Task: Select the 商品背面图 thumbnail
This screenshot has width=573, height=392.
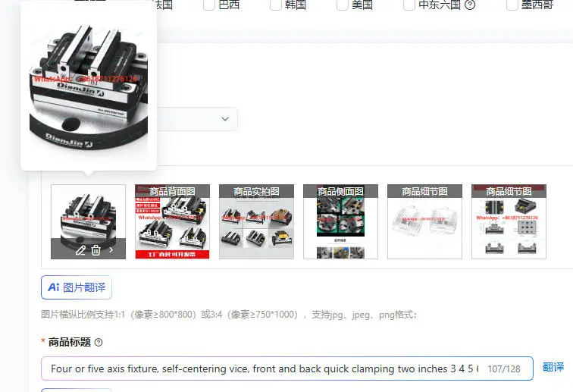Action: (x=173, y=221)
